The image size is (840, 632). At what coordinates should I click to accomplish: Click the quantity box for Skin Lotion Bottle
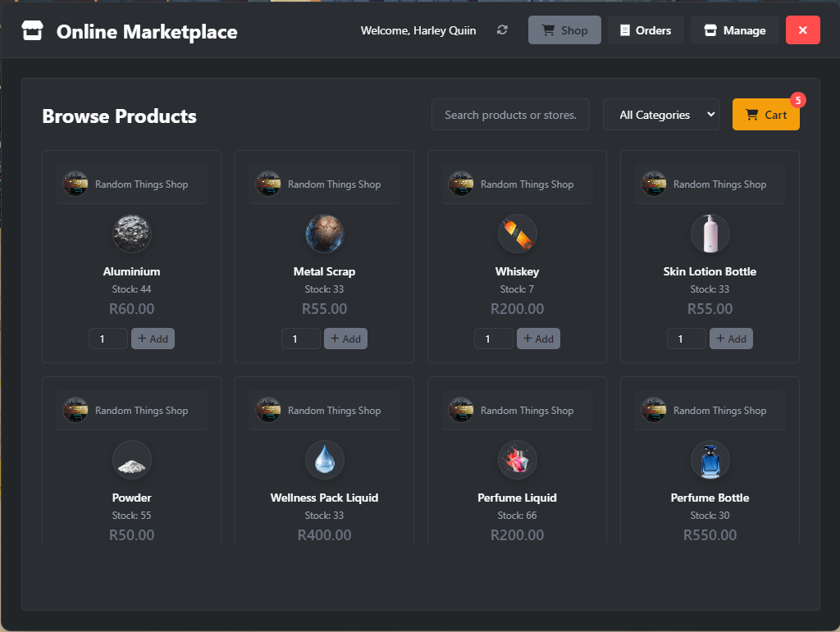click(x=686, y=339)
